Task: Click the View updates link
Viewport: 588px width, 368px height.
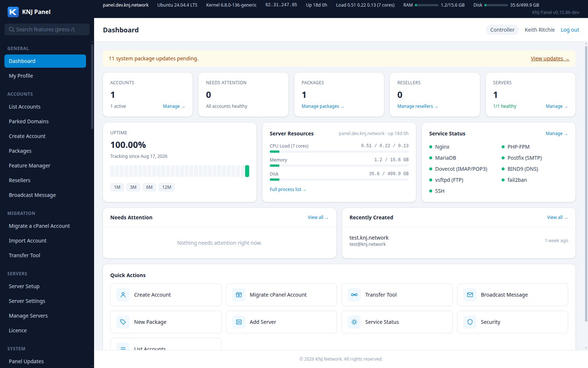Action: pos(550,59)
